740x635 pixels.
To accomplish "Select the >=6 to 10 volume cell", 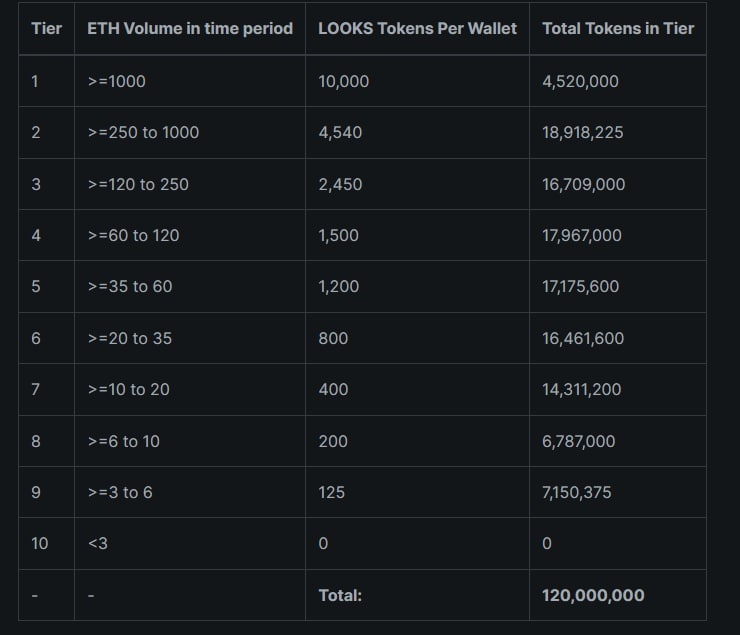I will tap(190, 441).
